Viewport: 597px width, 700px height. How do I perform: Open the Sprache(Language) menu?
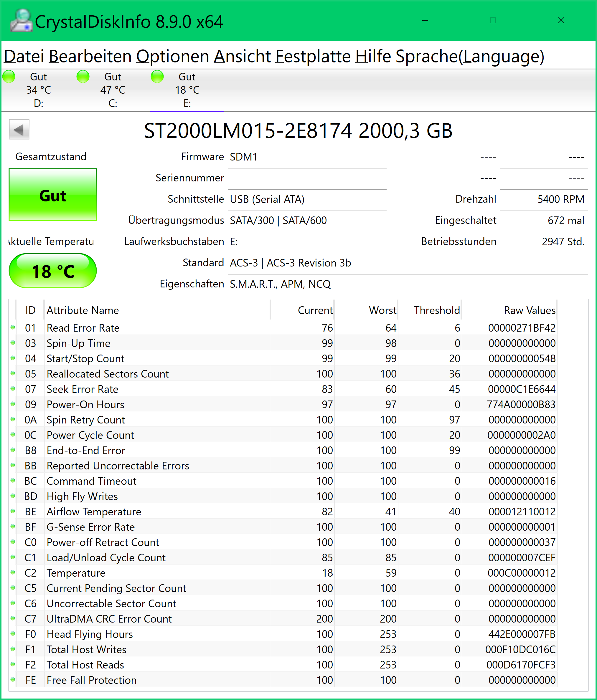pos(470,56)
